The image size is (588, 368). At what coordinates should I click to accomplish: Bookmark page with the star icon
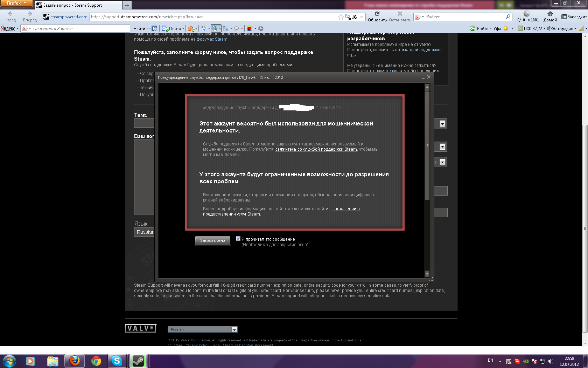point(341,17)
